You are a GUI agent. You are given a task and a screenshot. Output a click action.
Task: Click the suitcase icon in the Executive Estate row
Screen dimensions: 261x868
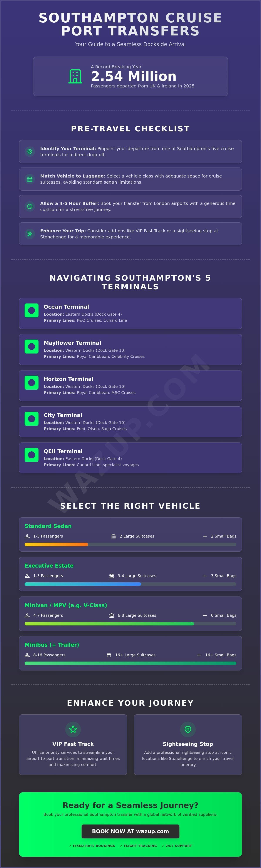pos(112,576)
